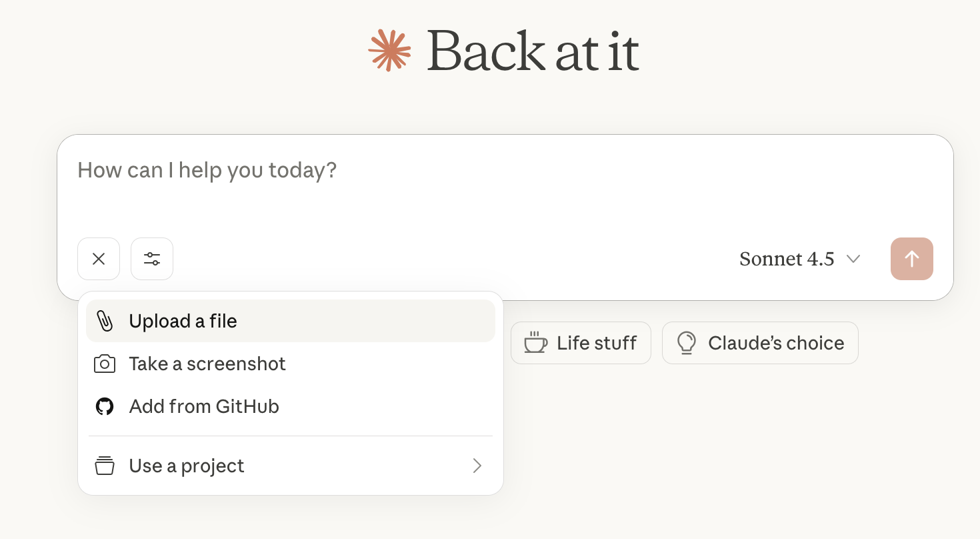
Task: Click the paperclip icon in the attachment menu
Action: pyautogui.click(x=105, y=321)
